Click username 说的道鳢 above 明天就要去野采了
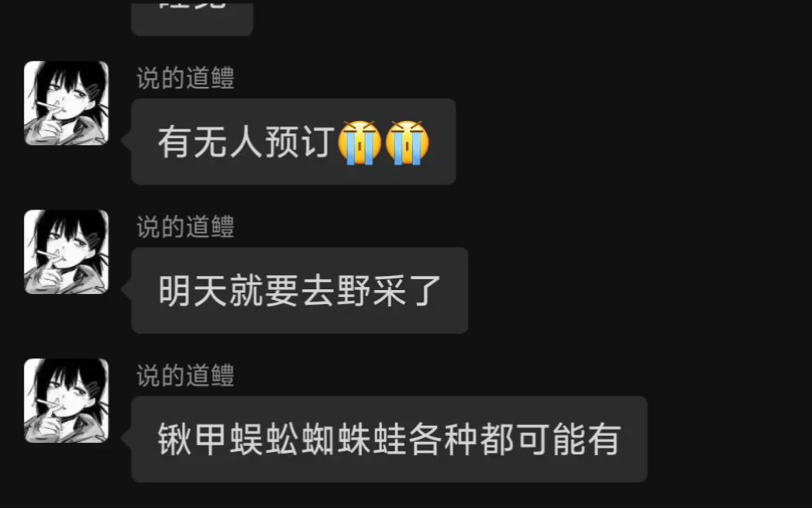812x508 pixels. [185, 227]
